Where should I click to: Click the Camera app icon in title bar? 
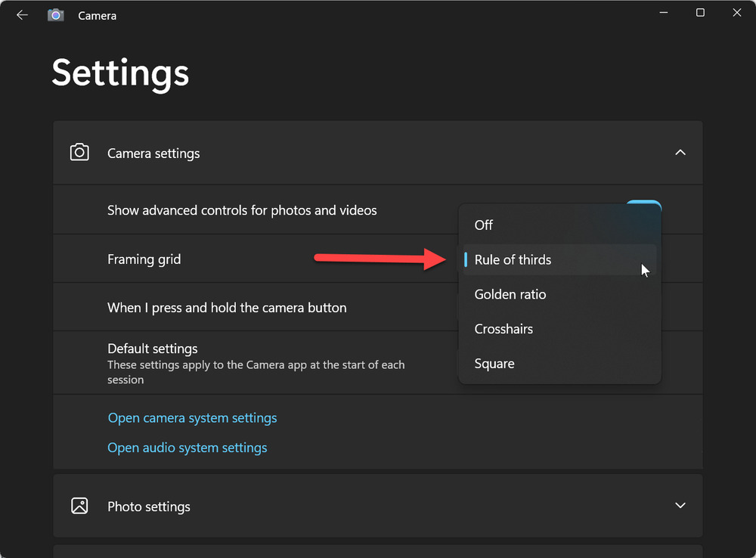point(55,14)
